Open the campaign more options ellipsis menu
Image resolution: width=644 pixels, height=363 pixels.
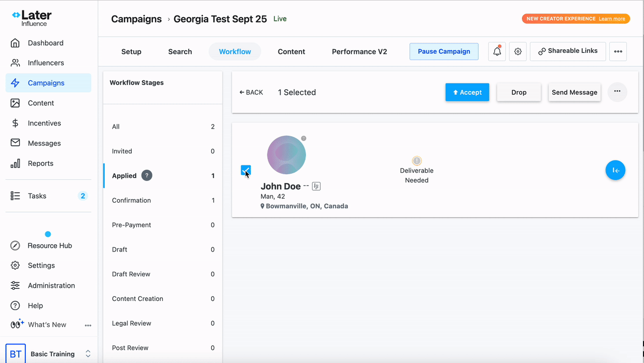(x=618, y=51)
